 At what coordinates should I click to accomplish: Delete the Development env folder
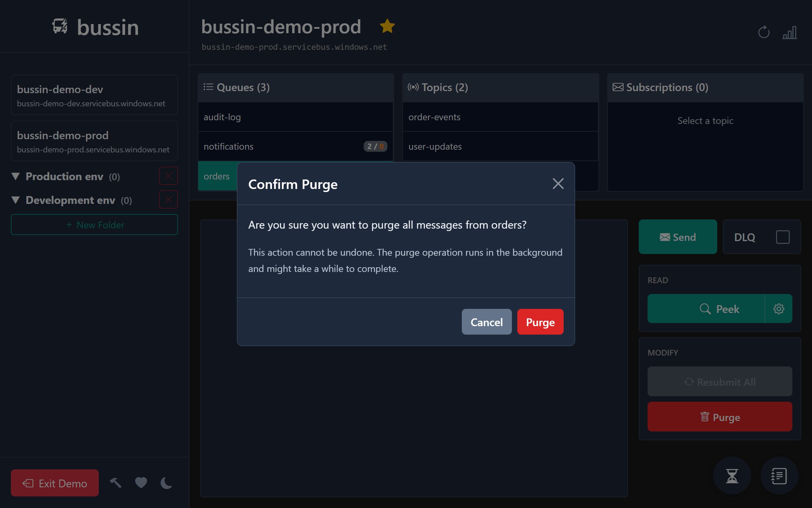(168, 199)
